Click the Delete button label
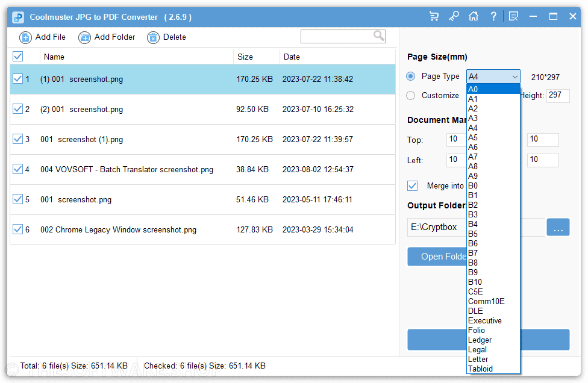 click(174, 37)
